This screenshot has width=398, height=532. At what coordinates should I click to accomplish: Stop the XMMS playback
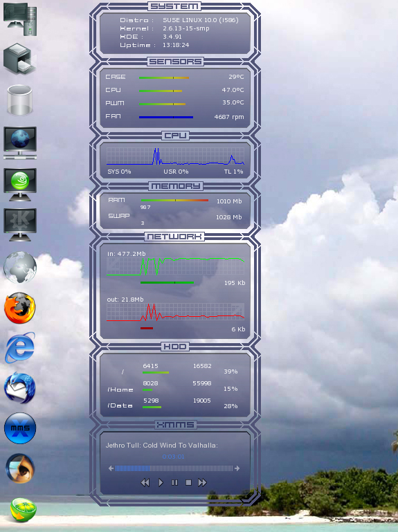click(188, 482)
